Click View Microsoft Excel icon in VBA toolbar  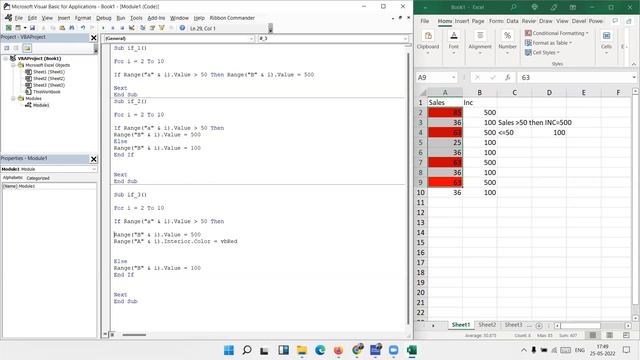coord(8,28)
